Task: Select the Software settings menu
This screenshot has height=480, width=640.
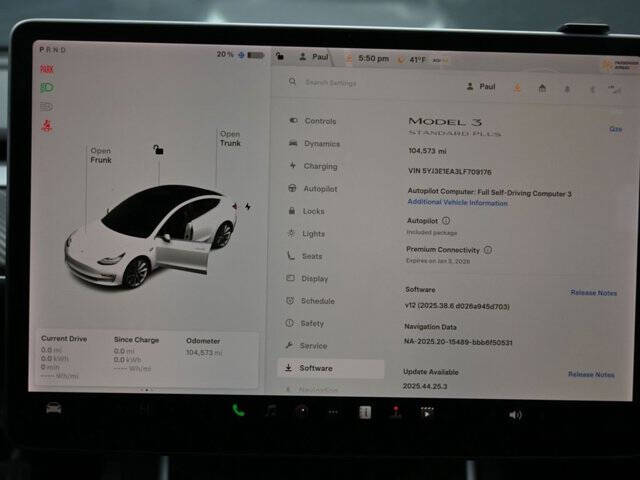Action: [x=331, y=368]
